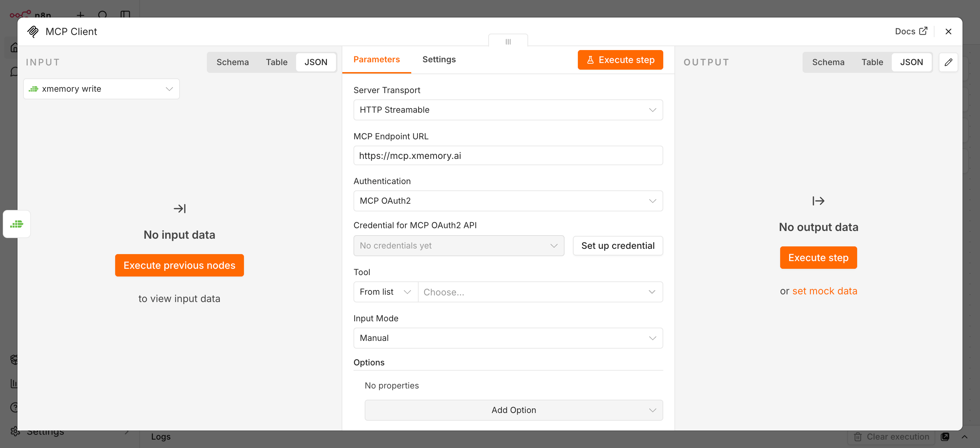This screenshot has height=448, width=980.
Task: Open the No credentials yet dropdown
Action: pyautogui.click(x=458, y=245)
